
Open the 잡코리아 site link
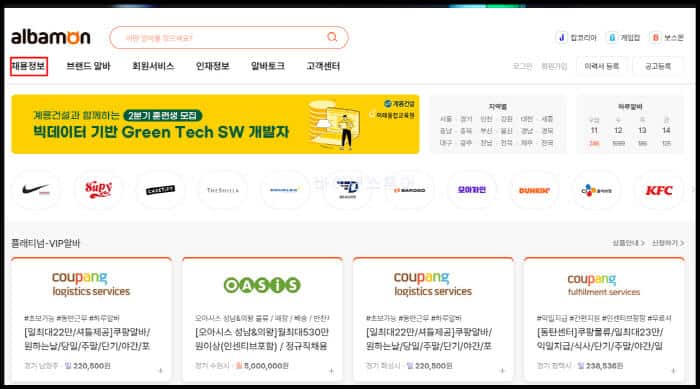(577, 38)
